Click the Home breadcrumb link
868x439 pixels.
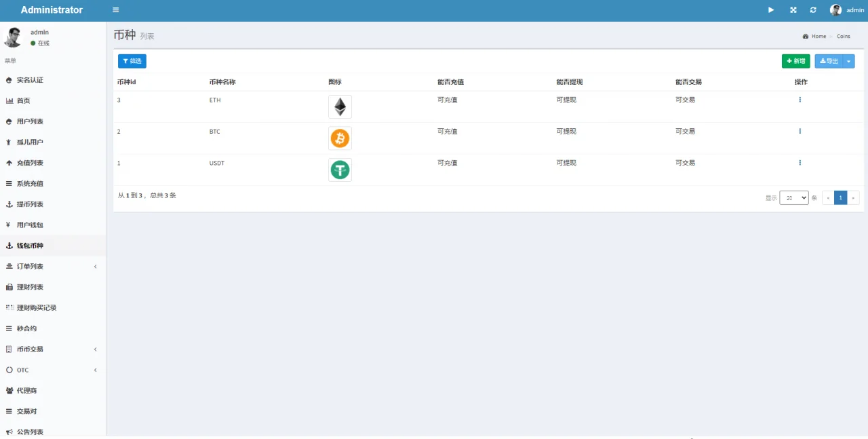[818, 37]
